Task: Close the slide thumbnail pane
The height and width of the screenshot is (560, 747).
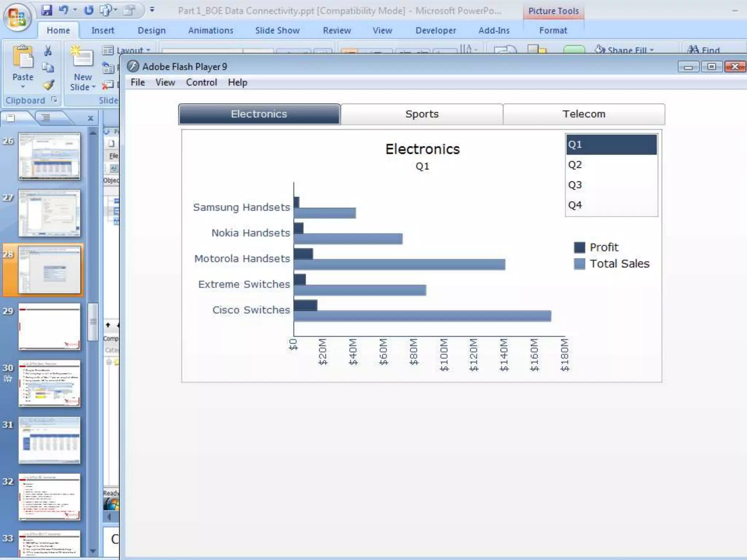Action: [x=90, y=118]
